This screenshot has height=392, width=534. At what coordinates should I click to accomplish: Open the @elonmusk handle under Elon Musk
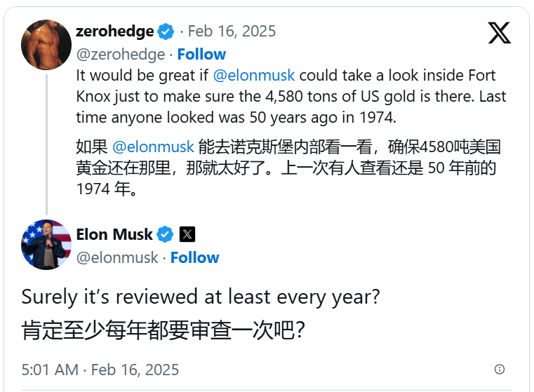pyautogui.click(x=116, y=257)
